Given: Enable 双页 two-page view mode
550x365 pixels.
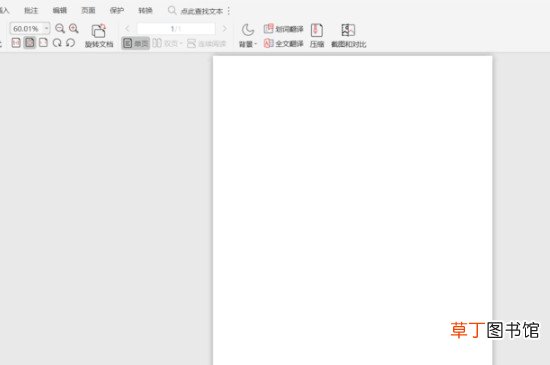Looking at the screenshot, I should click(x=165, y=43).
